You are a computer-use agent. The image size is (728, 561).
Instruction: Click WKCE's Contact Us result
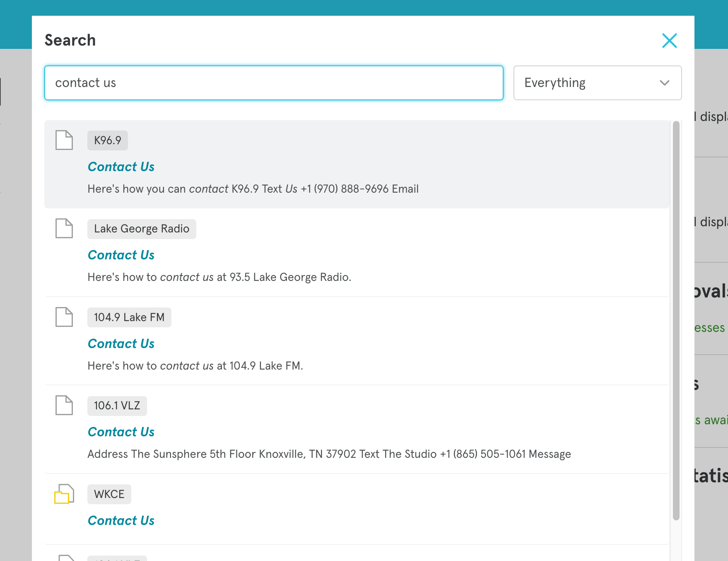[x=121, y=520]
